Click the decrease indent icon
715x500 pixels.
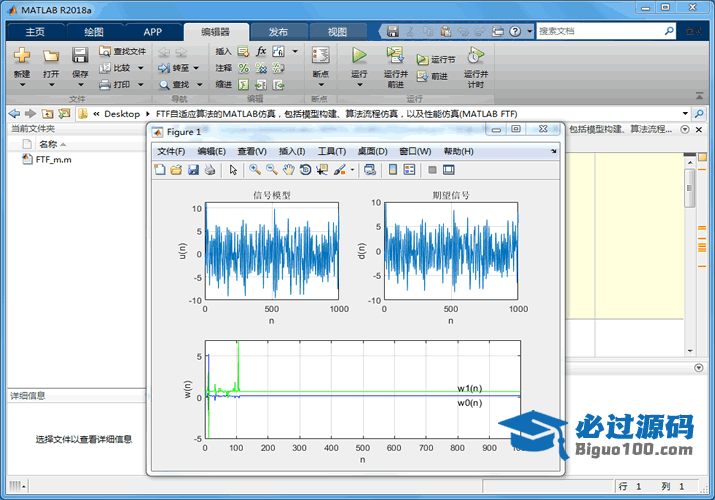pyautogui.click(x=278, y=85)
